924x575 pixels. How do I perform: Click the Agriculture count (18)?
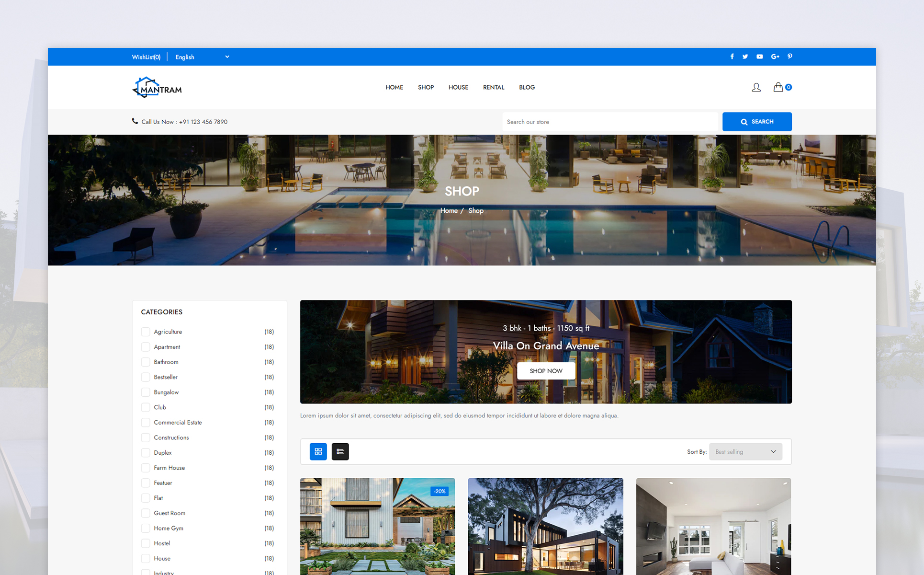(269, 332)
